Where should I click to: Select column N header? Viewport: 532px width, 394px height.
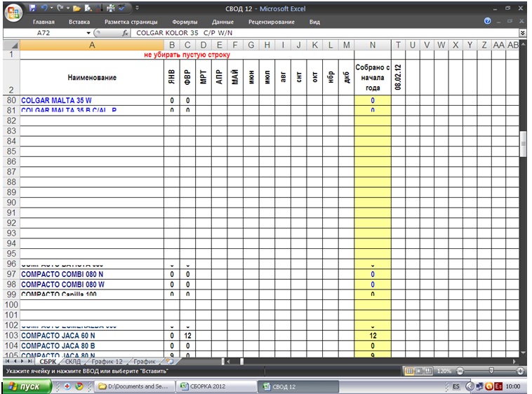[373, 45]
